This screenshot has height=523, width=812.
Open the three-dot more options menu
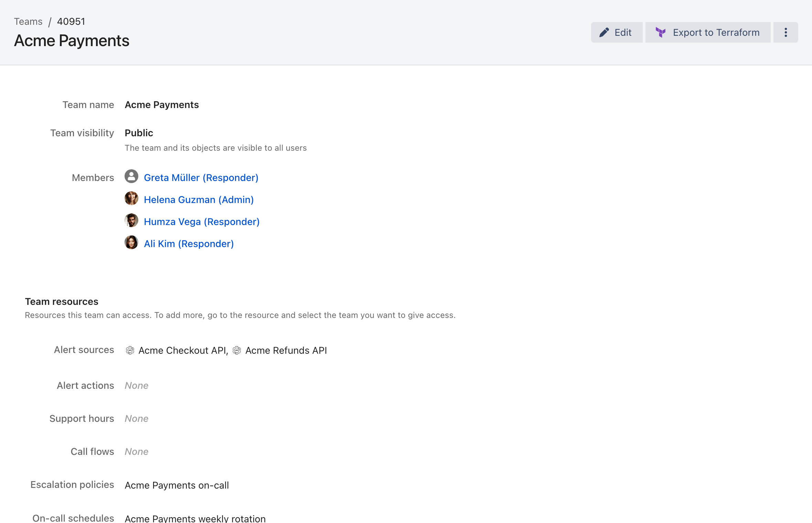pos(786,32)
